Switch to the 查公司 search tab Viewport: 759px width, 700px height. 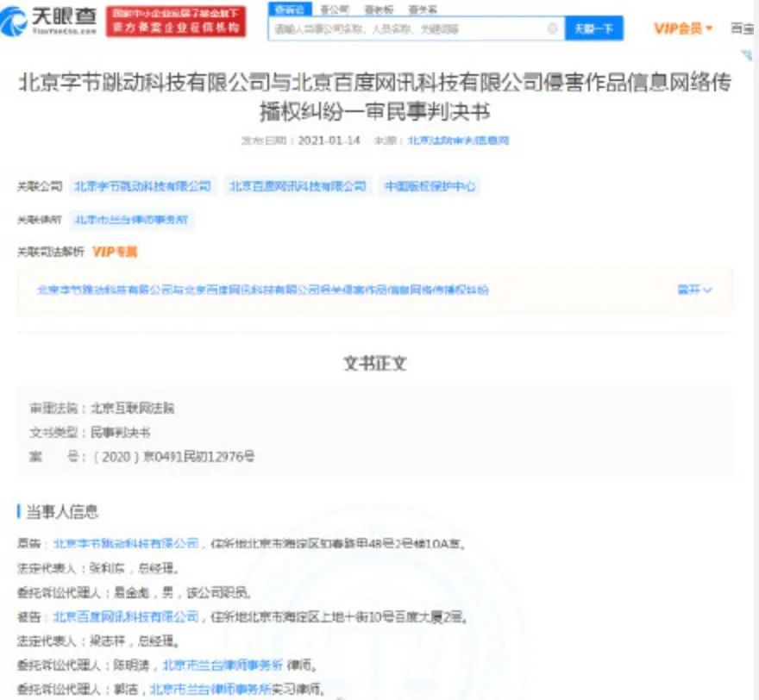coord(334,9)
